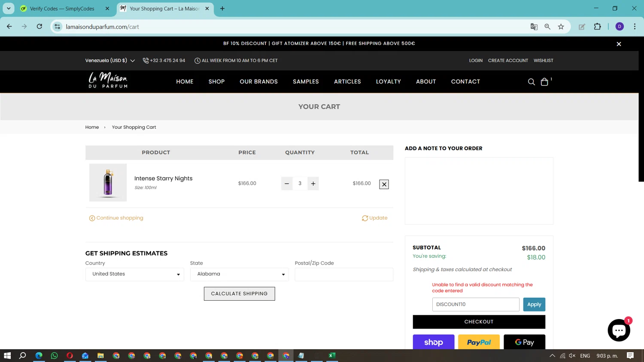Open Excel from the taskbar
Screen dimensions: 644x362
tap(332, 356)
